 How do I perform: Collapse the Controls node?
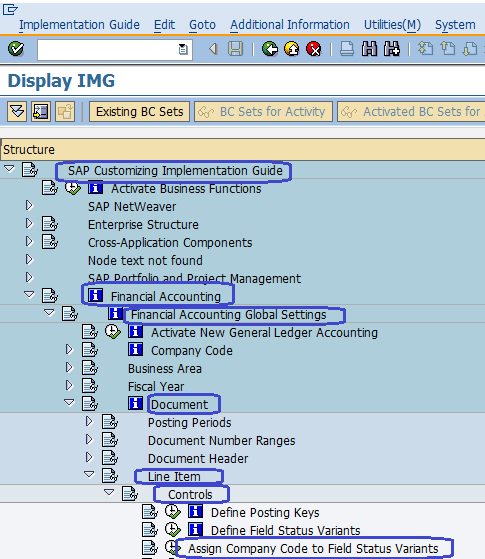(109, 493)
